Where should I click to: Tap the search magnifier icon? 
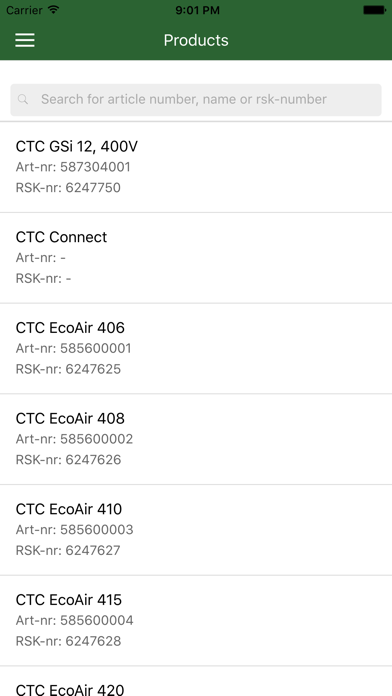click(x=23, y=99)
